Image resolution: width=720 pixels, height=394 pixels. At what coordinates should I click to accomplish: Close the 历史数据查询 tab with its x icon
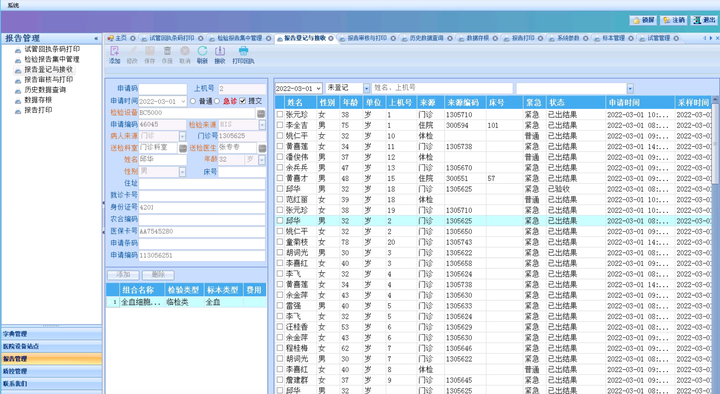pos(450,38)
